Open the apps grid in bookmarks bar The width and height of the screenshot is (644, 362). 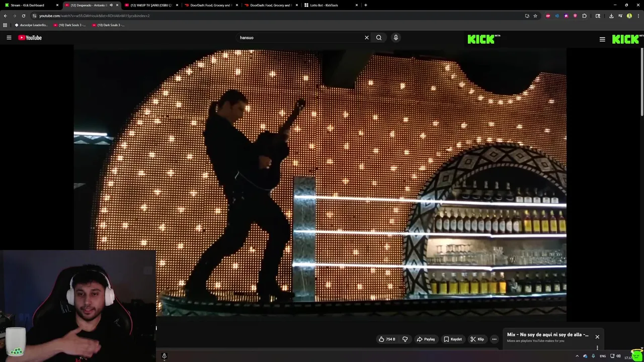pos(5,25)
